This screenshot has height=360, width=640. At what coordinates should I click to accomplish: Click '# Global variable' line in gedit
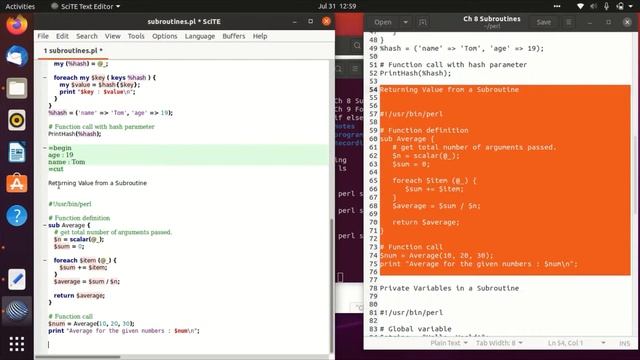416,329
